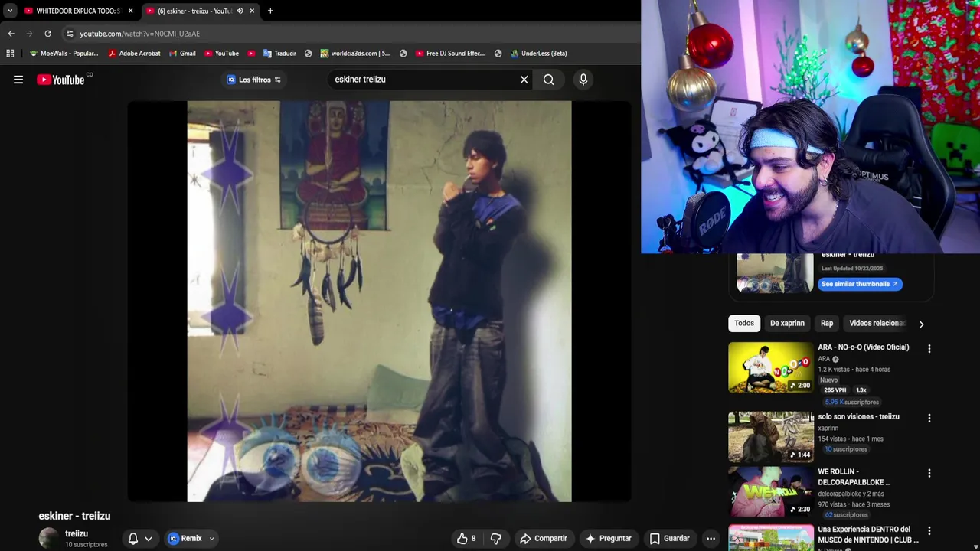Open WE ROLLIN video thumbnail
The width and height of the screenshot is (980, 551).
770,492
